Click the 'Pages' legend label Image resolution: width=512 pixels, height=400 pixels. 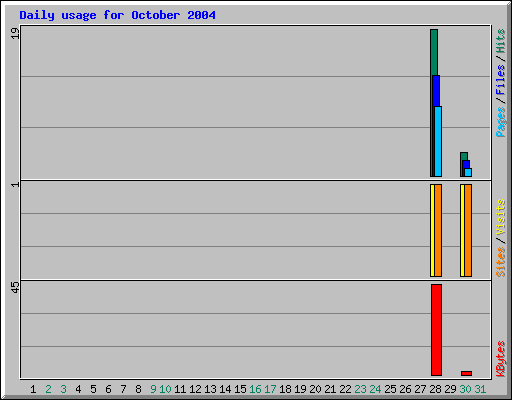[501, 122]
